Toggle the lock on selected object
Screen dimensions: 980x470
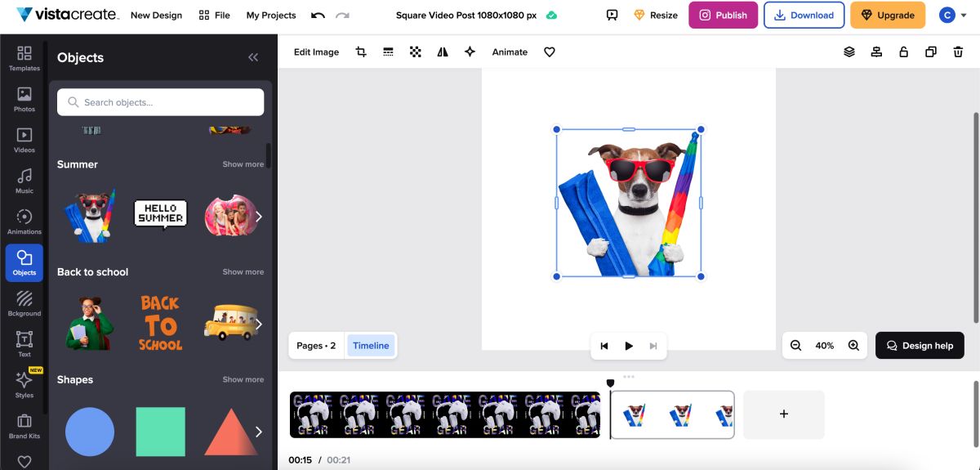[903, 51]
